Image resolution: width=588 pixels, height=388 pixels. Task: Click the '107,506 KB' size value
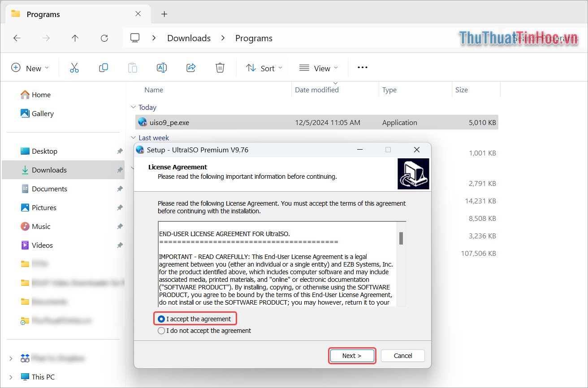478,253
